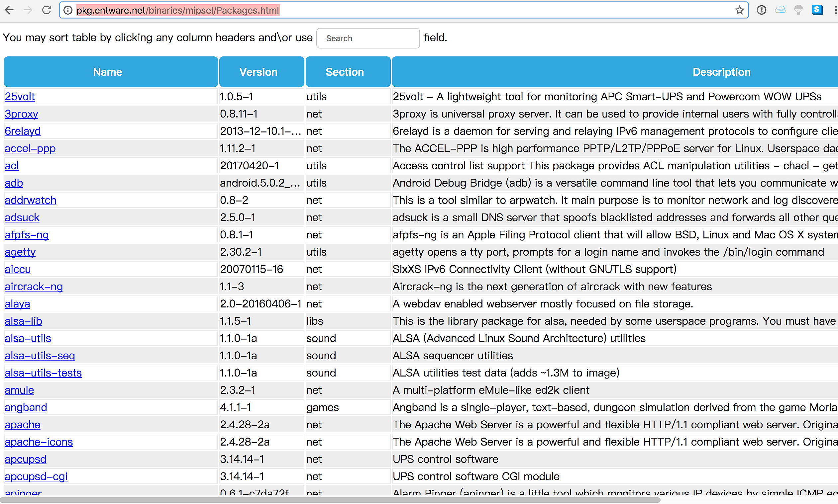This screenshot has height=504, width=838.
Task: Open the 3proxy package link
Action: coord(21,114)
